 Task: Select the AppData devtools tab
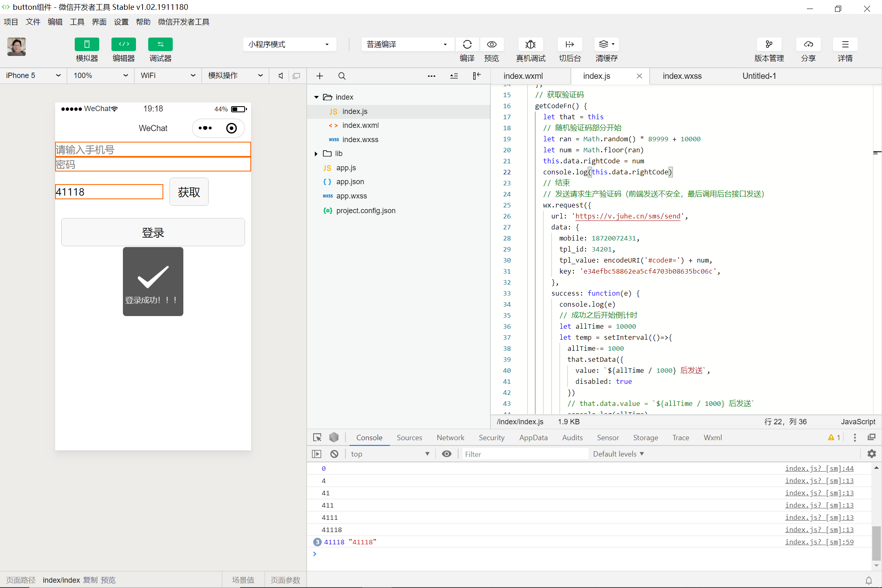tap(533, 438)
